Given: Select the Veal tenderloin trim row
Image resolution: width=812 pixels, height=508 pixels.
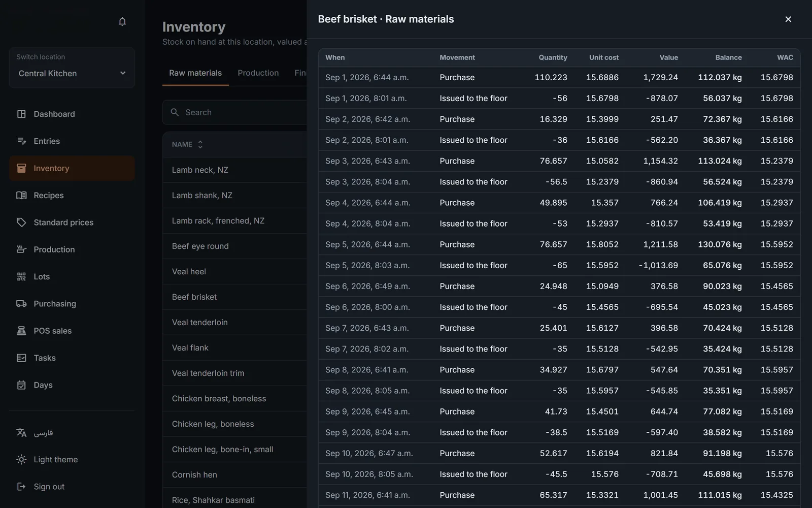Looking at the screenshot, I should click(235, 373).
